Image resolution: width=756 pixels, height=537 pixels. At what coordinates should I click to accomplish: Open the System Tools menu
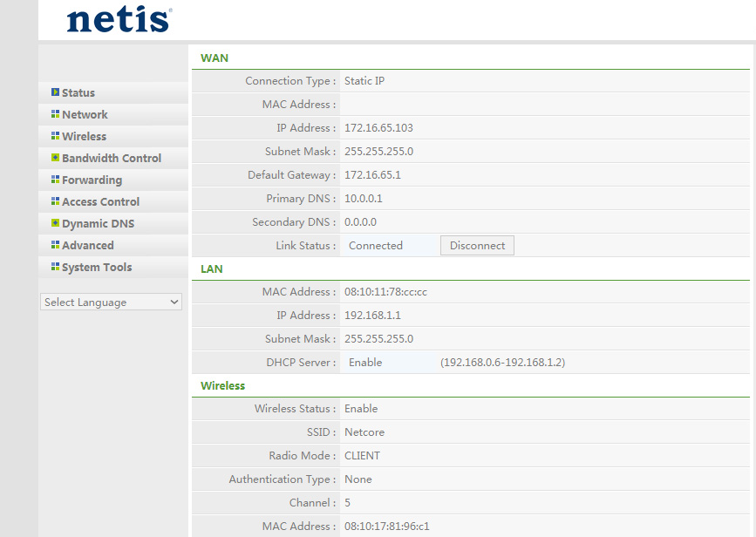(x=97, y=268)
